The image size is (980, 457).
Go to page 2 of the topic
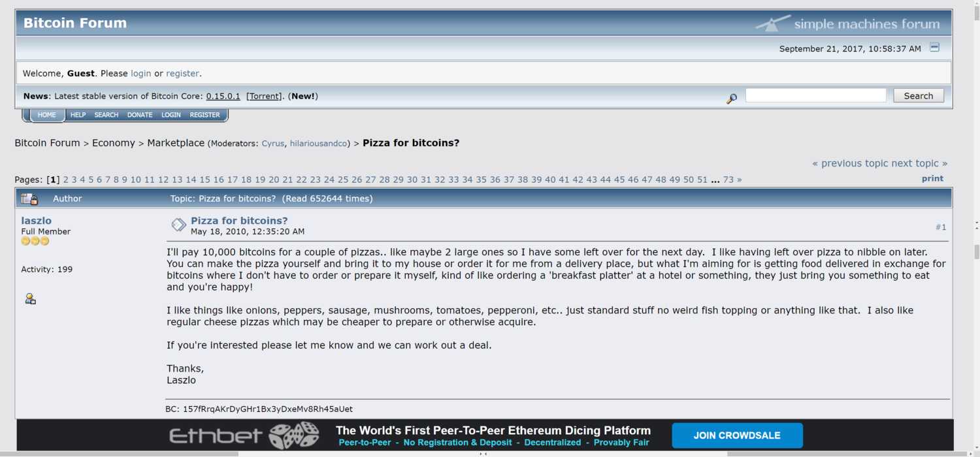(x=66, y=180)
